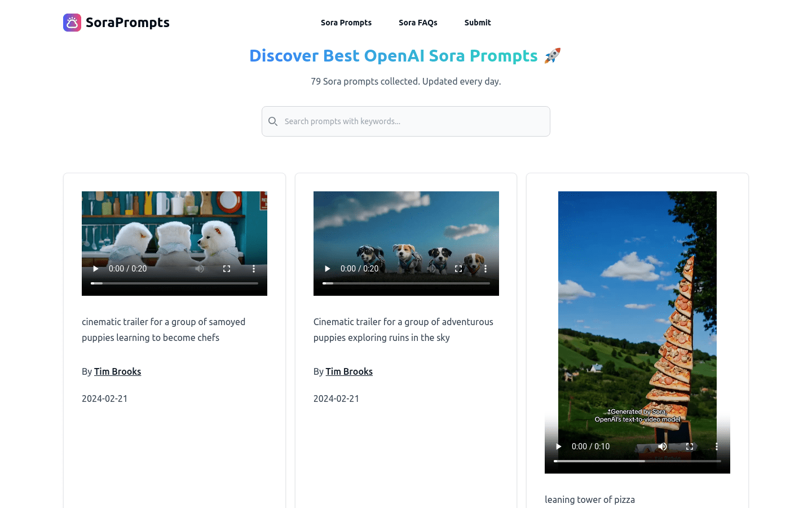Click the 0:00 / 0:10 time on the pizza tower video
The width and height of the screenshot is (812, 508).
pos(590,446)
